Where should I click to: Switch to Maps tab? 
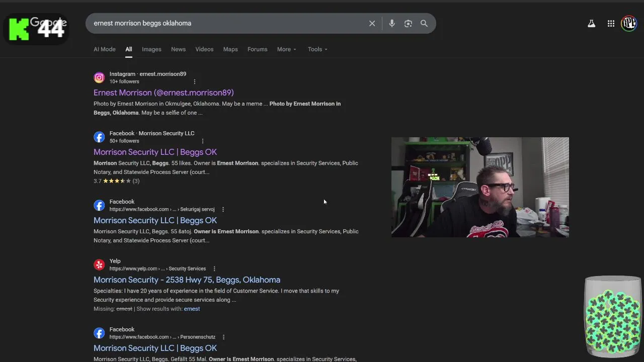(x=230, y=49)
